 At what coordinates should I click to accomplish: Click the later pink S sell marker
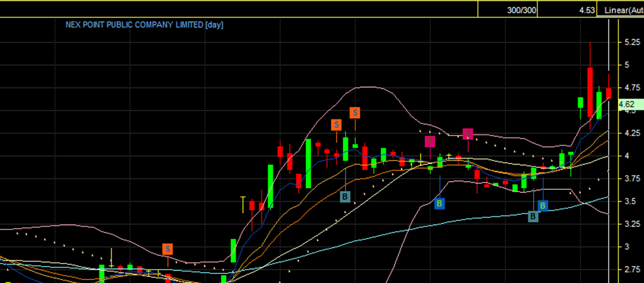tap(468, 134)
